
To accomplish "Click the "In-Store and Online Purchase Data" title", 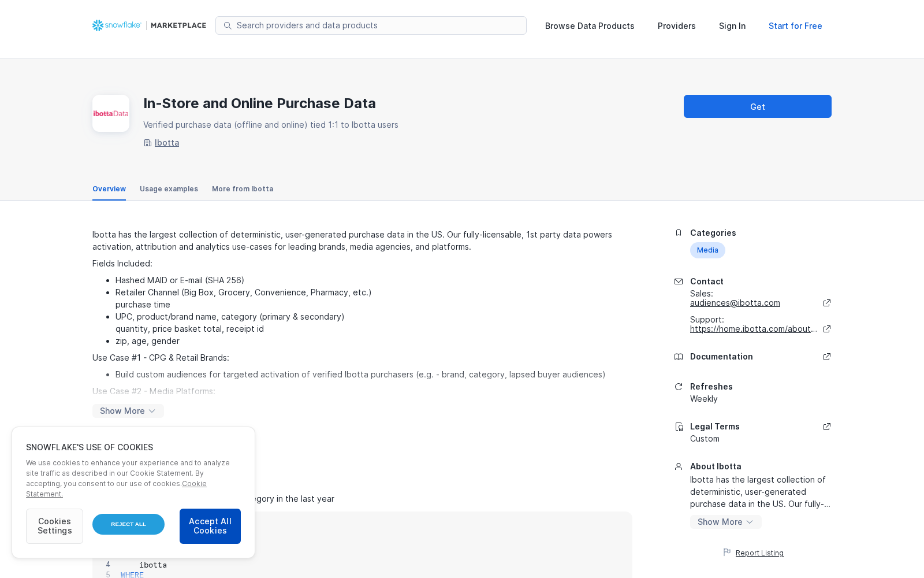I will point(259,103).
